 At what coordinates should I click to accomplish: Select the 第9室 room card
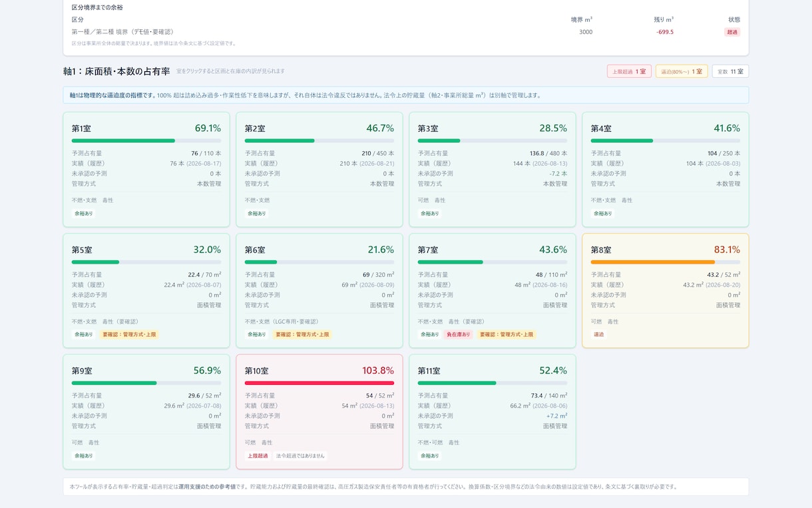point(146,411)
